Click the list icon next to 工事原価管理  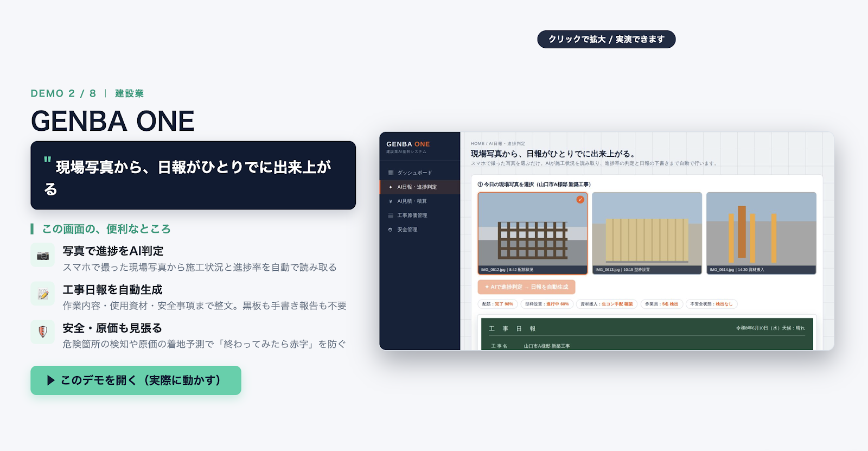tap(391, 215)
